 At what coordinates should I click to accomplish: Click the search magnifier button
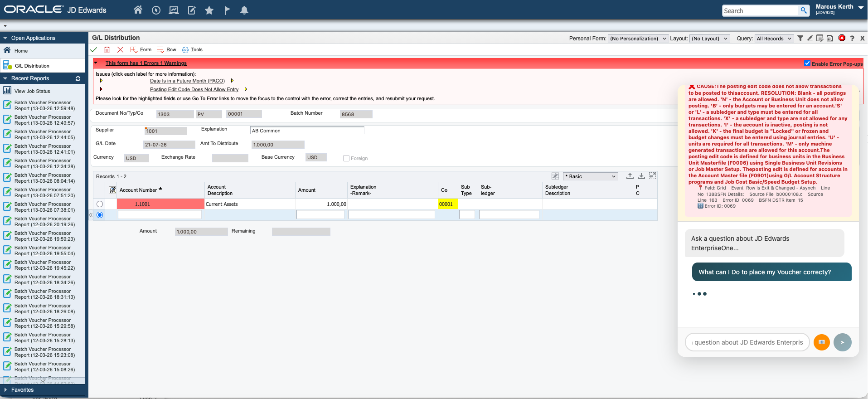coord(804,10)
